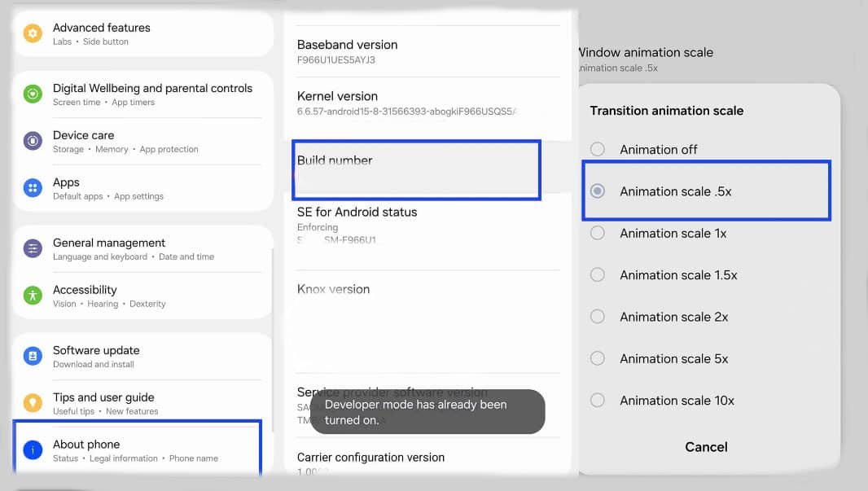The width and height of the screenshot is (868, 491).
Task: Select Animation off radio button
Action: [597, 149]
